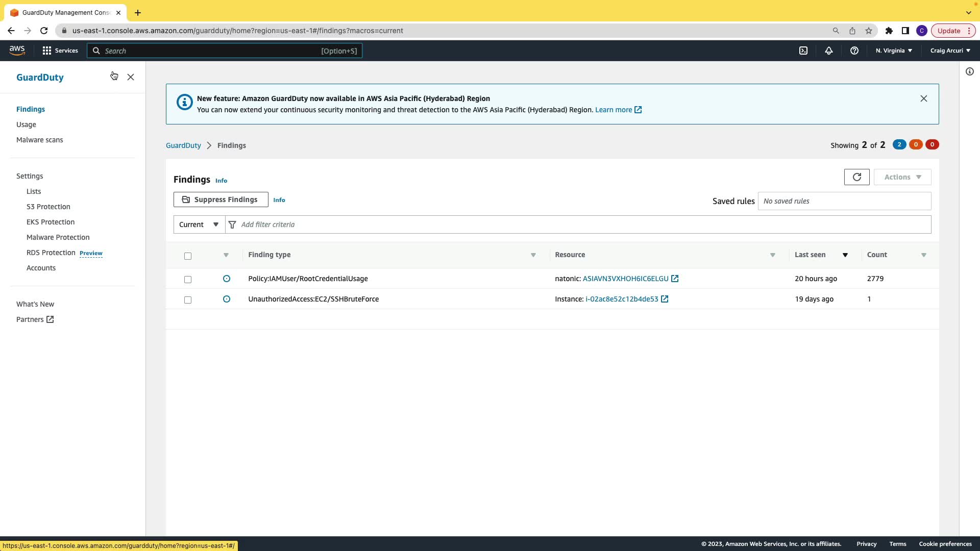The width and height of the screenshot is (980, 551).
Task: Click the Suppress Findings button
Action: 220,199
